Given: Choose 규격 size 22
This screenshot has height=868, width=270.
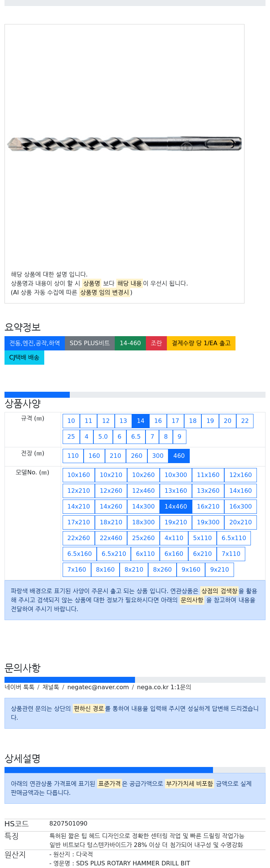Looking at the screenshot, I should click(245, 421).
